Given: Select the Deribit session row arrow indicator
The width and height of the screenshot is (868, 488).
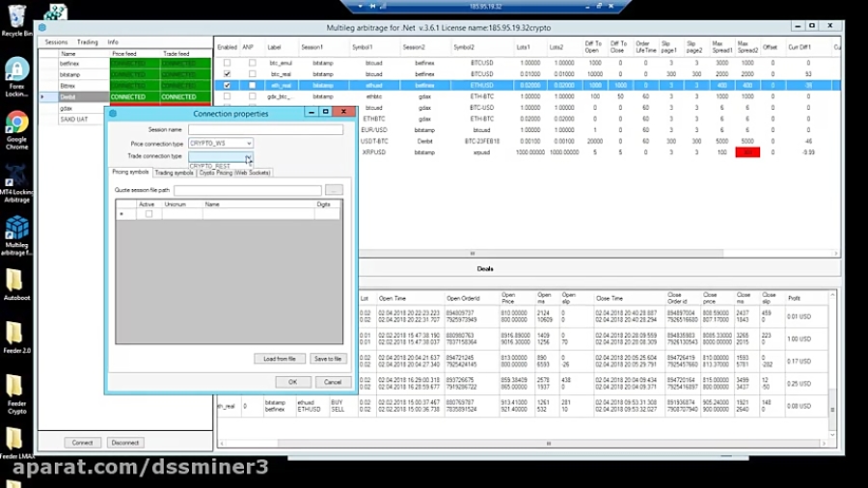Looking at the screenshot, I should click(x=42, y=96).
